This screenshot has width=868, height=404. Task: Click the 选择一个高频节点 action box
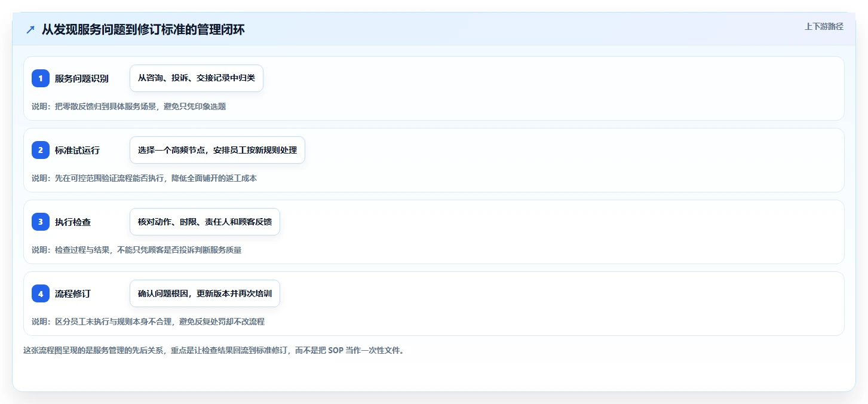pyautogui.click(x=217, y=150)
